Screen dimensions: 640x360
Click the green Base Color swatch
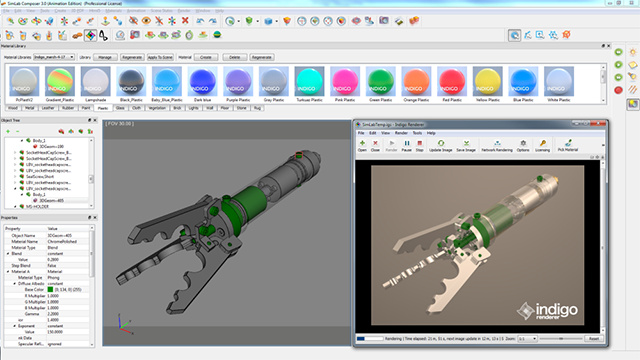click(x=50, y=289)
